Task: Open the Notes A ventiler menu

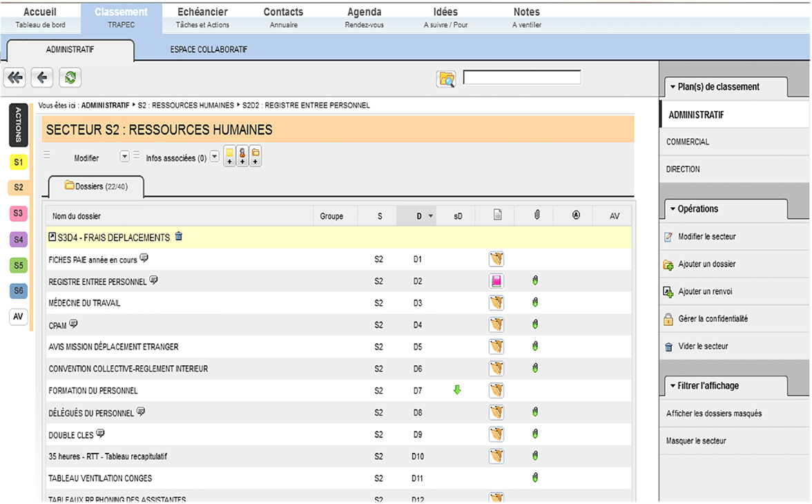Action: pos(527,18)
